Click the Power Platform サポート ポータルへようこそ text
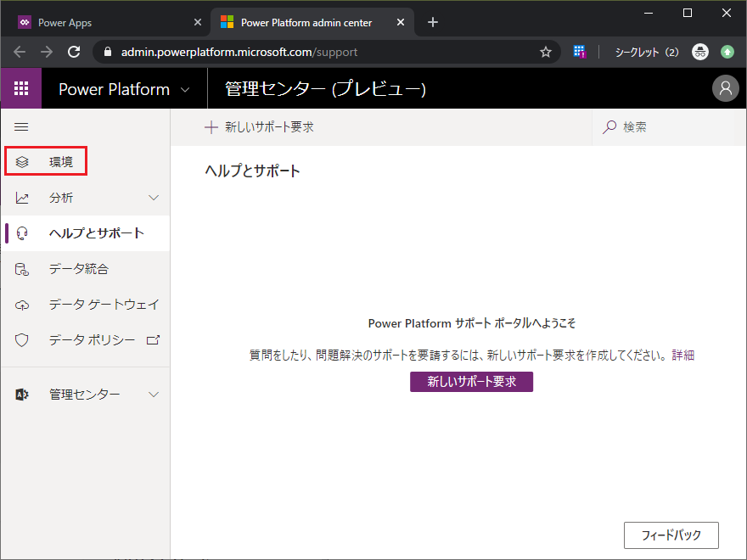The height and width of the screenshot is (560, 747). [x=472, y=323]
